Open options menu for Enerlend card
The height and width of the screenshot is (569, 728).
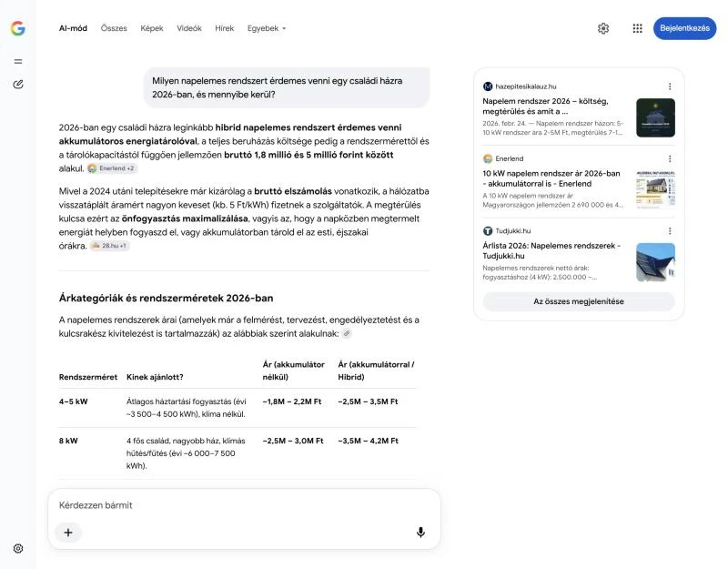[x=670, y=158]
